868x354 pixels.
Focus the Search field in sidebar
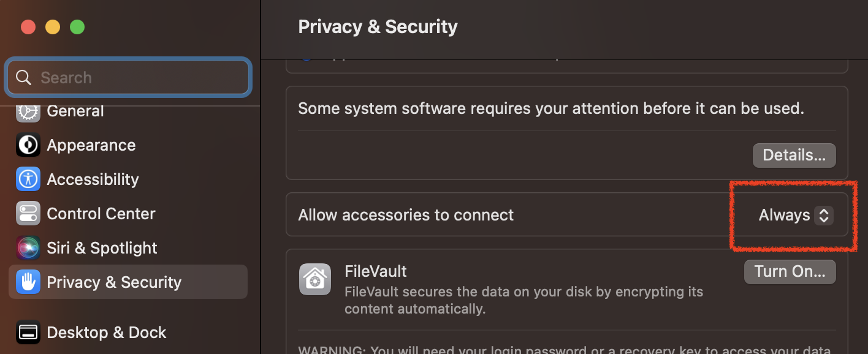128,78
